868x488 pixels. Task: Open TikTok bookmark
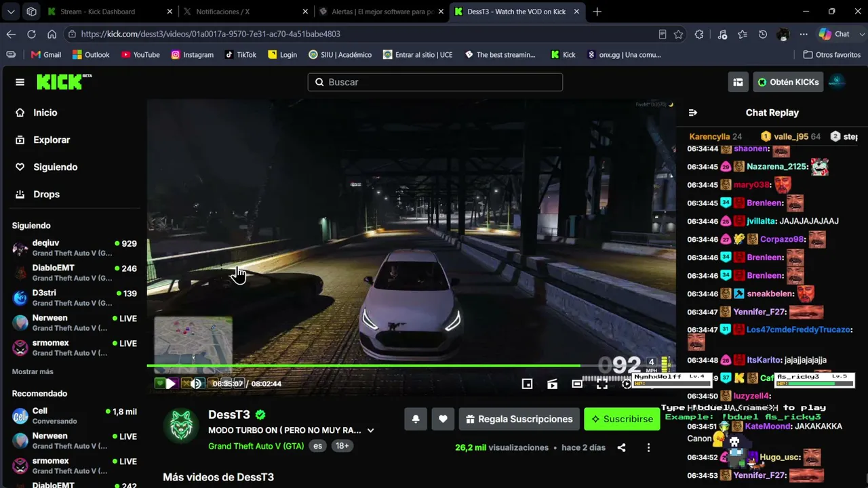241,55
